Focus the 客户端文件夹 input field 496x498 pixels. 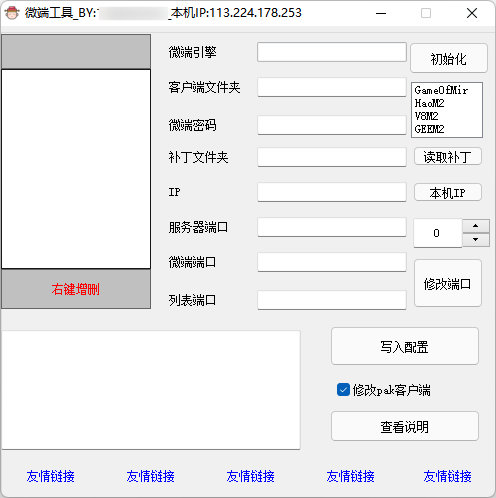click(x=332, y=87)
